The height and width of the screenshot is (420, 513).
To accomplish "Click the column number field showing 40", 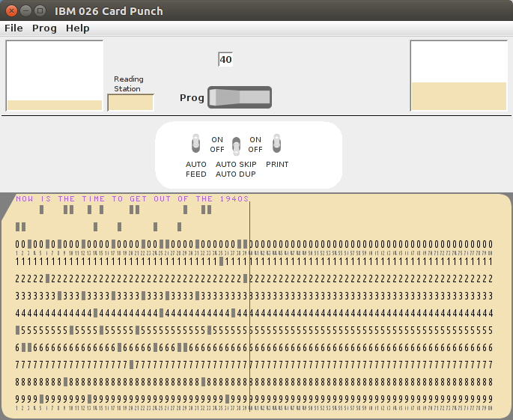I will point(225,59).
